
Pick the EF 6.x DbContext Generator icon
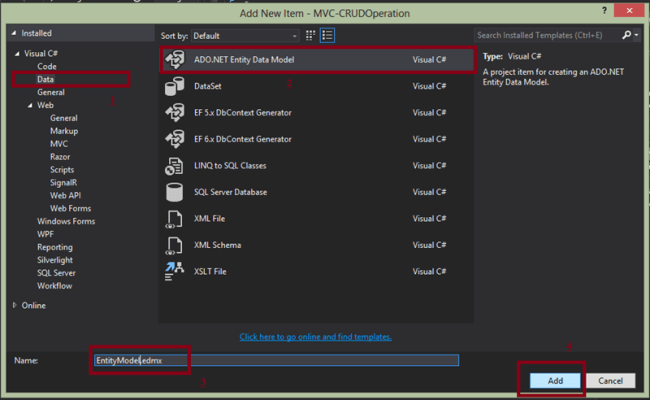(x=174, y=139)
